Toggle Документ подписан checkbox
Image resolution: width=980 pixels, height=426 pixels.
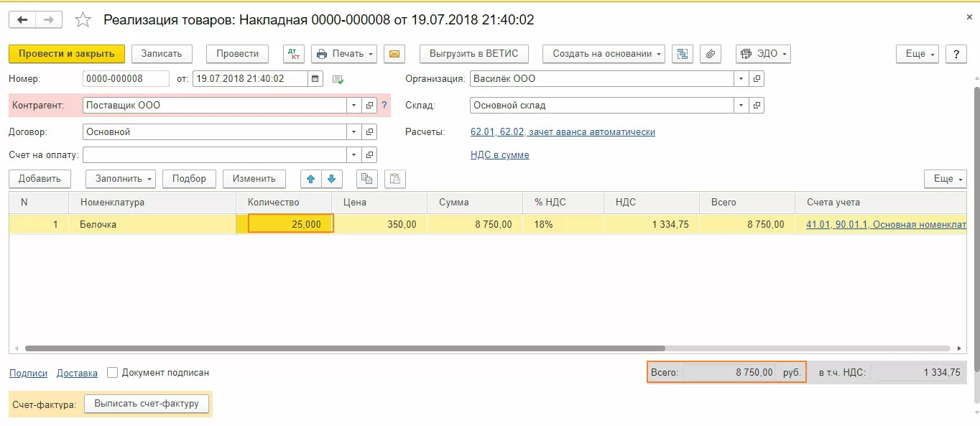click(112, 373)
